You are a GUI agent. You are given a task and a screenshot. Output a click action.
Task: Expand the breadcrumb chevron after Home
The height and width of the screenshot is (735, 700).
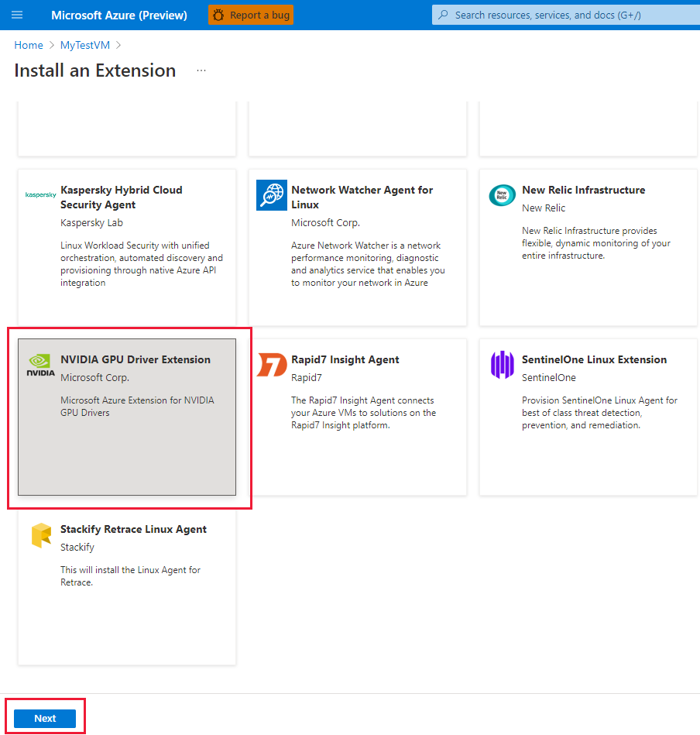coord(50,45)
